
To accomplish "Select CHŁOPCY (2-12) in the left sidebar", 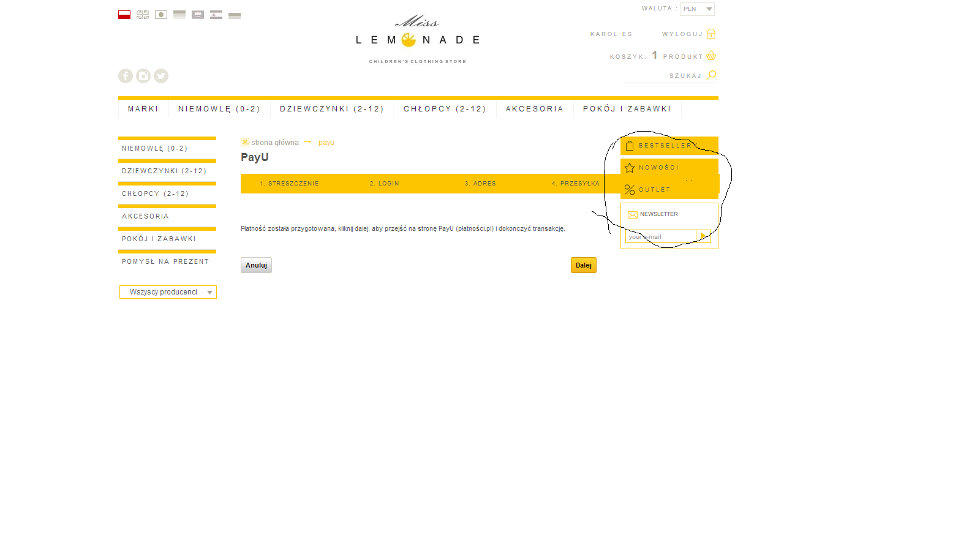I will coord(156,194).
